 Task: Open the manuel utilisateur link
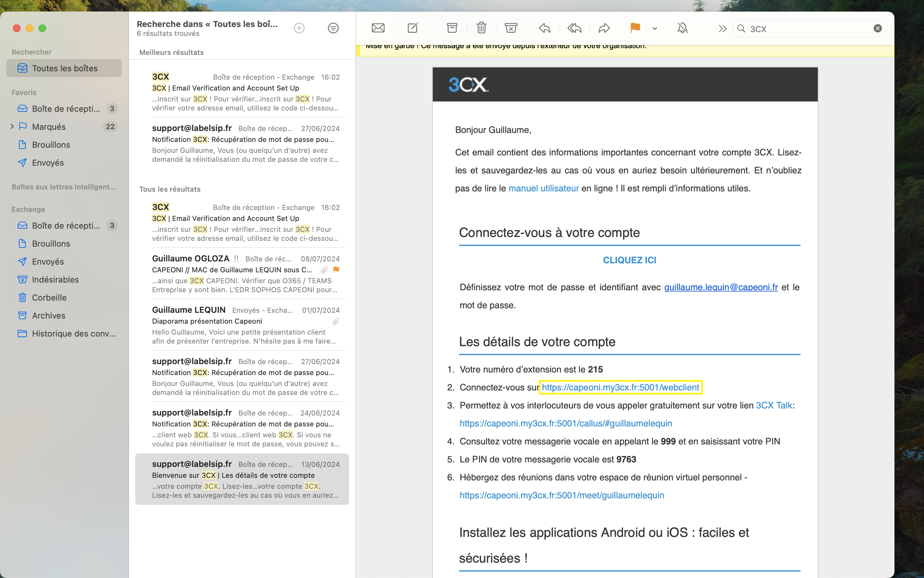543,188
